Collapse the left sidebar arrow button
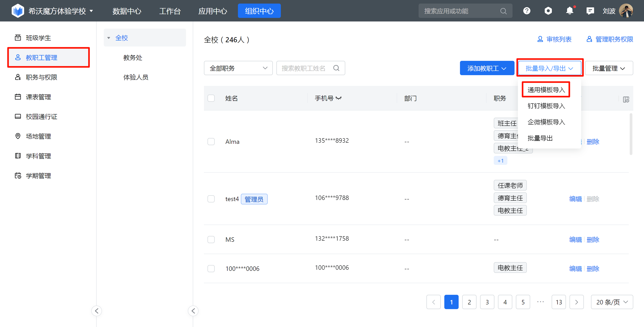Viewport: 644px width, 327px height. pos(97,311)
